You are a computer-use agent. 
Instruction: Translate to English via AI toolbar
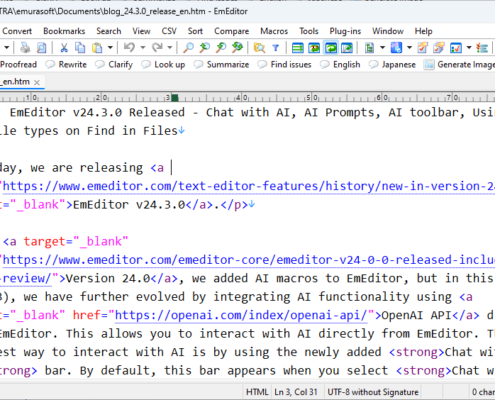(340, 64)
